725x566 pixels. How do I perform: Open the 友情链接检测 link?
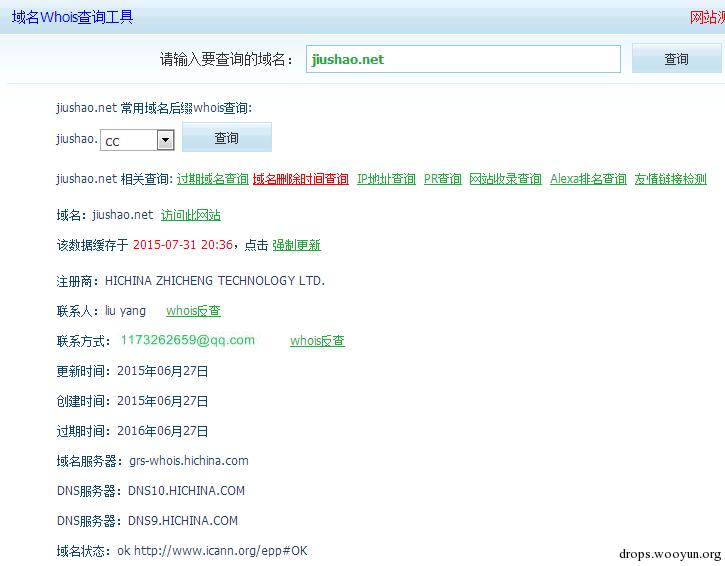(670, 179)
